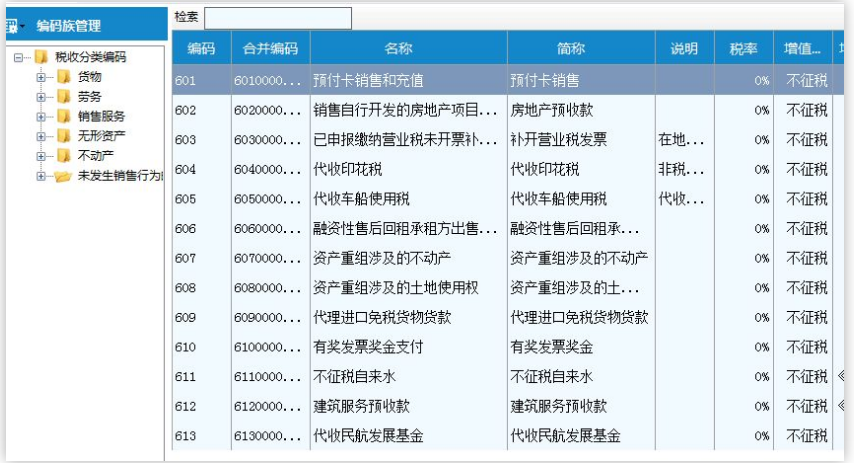This screenshot has width=854, height=463.
Task: Click name cell 代理进口免税货物货款
Action: point(408,317)
